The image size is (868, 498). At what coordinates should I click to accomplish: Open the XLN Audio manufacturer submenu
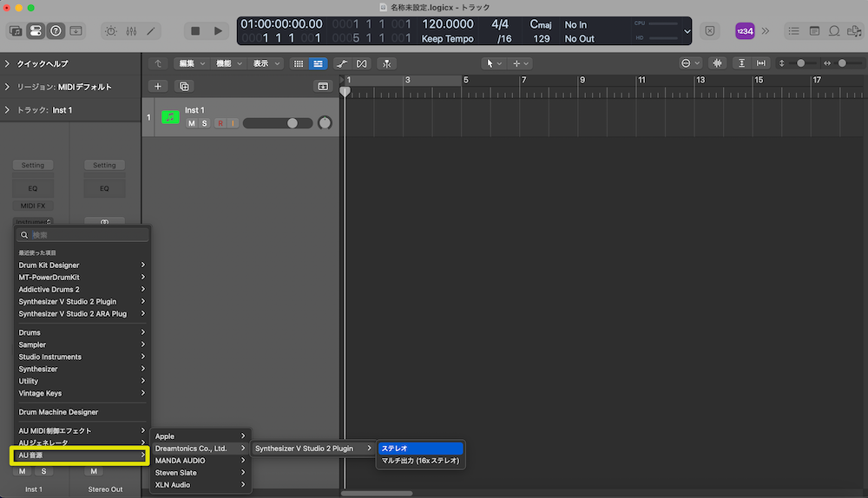coord(201,485)
